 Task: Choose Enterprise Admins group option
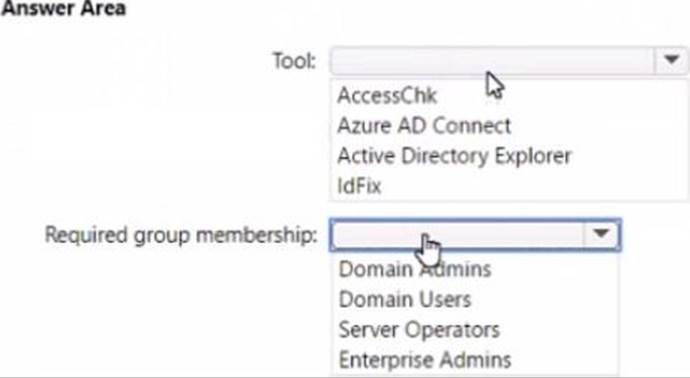pos(425,360)
